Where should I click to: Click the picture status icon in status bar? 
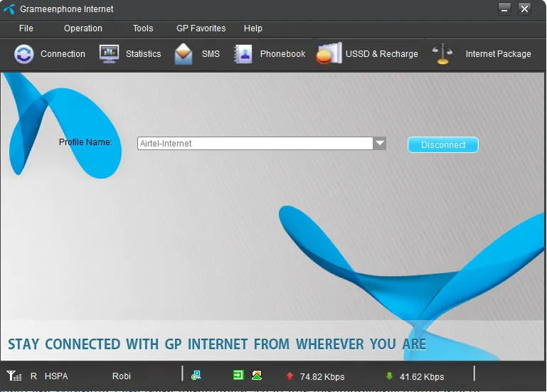click(x=257, y=375)
